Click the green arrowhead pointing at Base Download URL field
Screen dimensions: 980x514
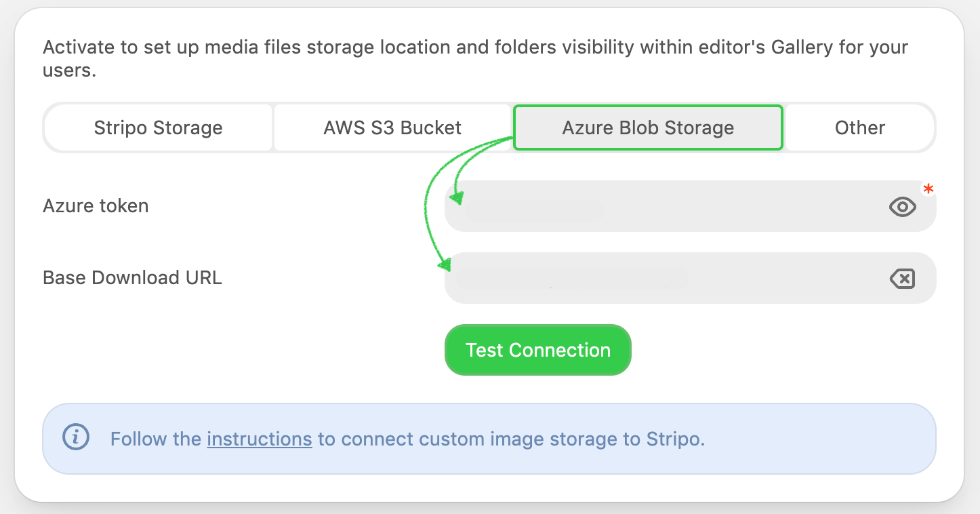[x=444, y=264]
